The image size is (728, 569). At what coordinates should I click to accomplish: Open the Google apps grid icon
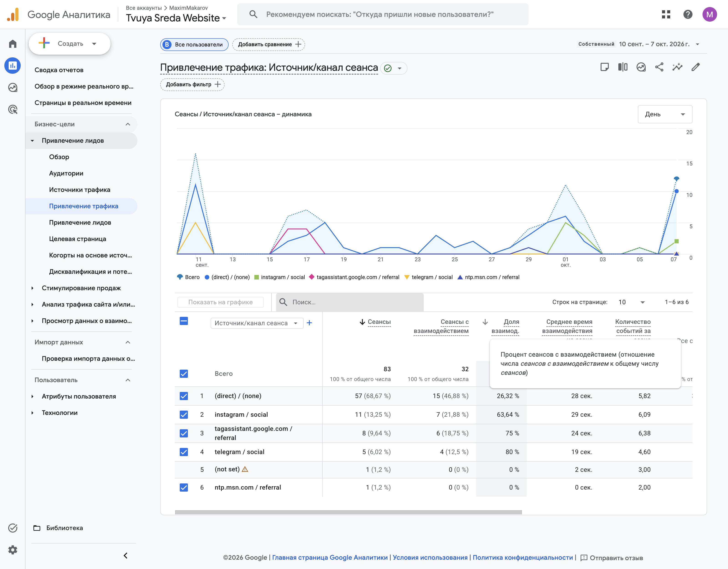tap(666, 14)
